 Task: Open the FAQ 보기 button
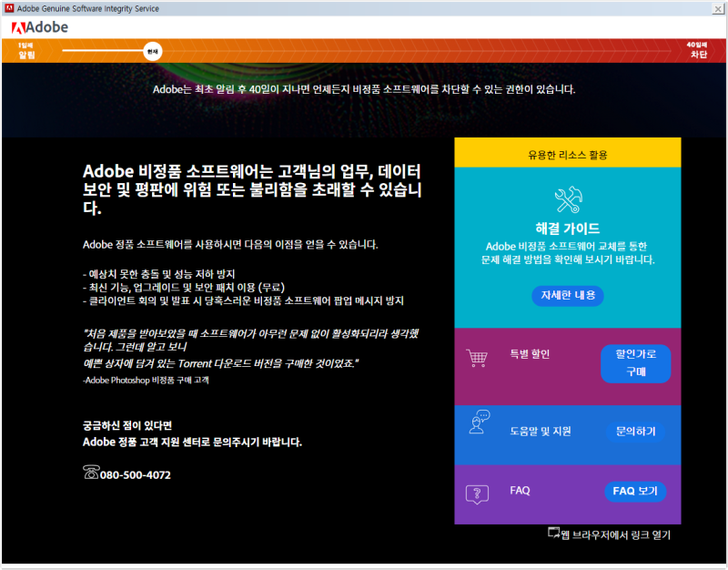(635, 492)
